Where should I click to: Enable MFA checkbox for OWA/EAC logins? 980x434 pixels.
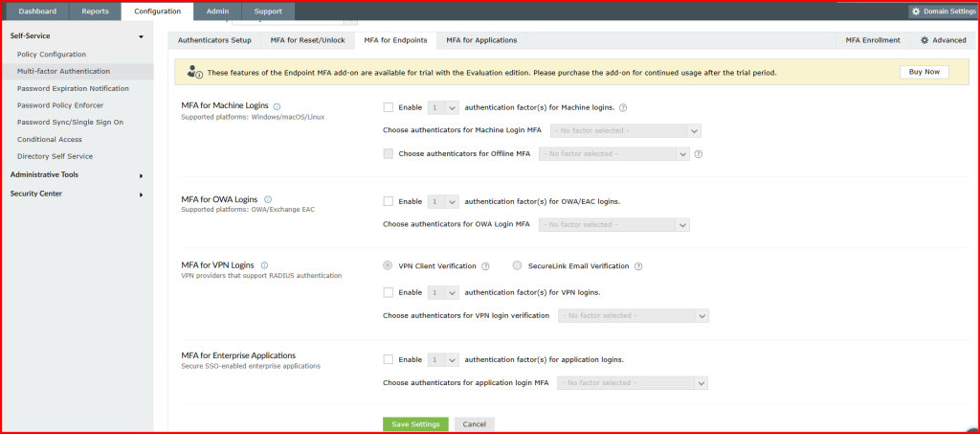(388, 201)
